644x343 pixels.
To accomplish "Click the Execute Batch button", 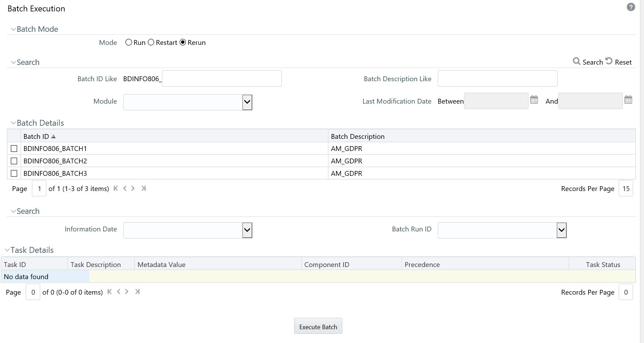I will pyautogui.click(x=318, y=326).
